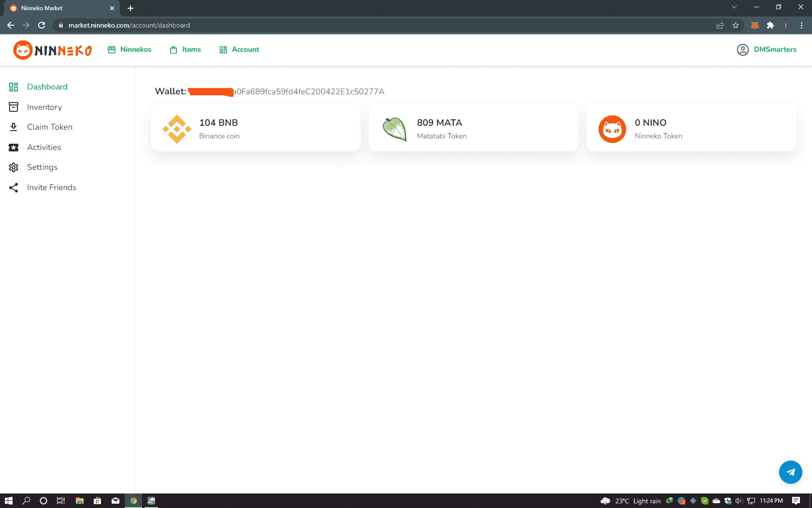Select the Account nav item
The width and height of the screenshot is (812, 508).
pyautogui.click(x=239, y=49)
